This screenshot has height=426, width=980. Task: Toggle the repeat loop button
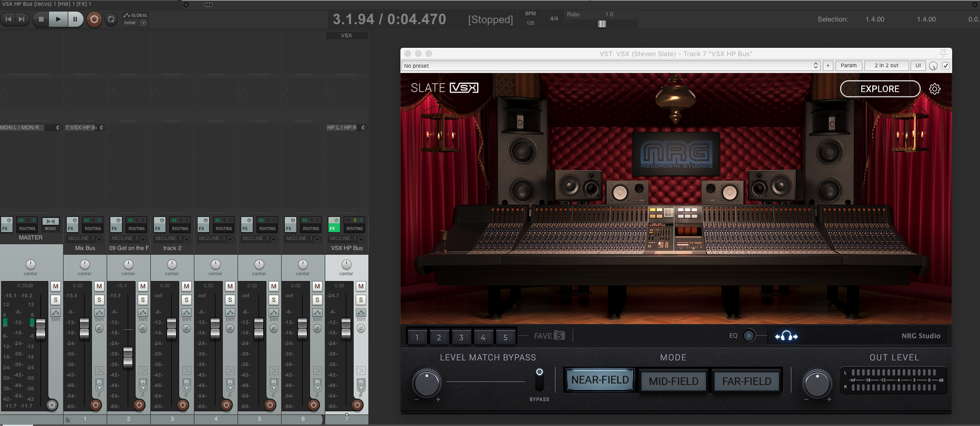[111, 19]
